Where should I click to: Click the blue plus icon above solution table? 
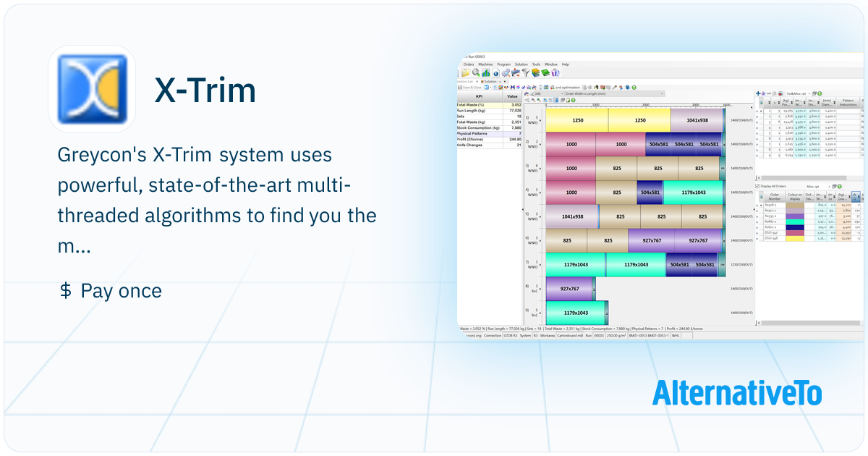(758, 93)
